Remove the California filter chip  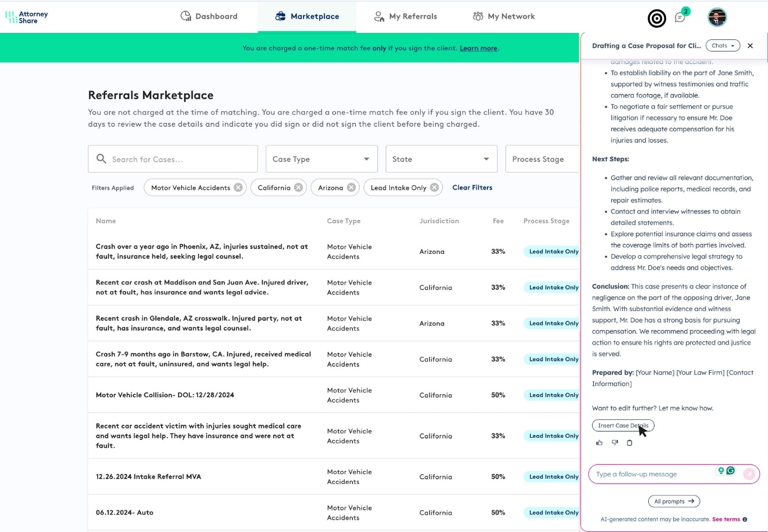[x=298, y=187]
